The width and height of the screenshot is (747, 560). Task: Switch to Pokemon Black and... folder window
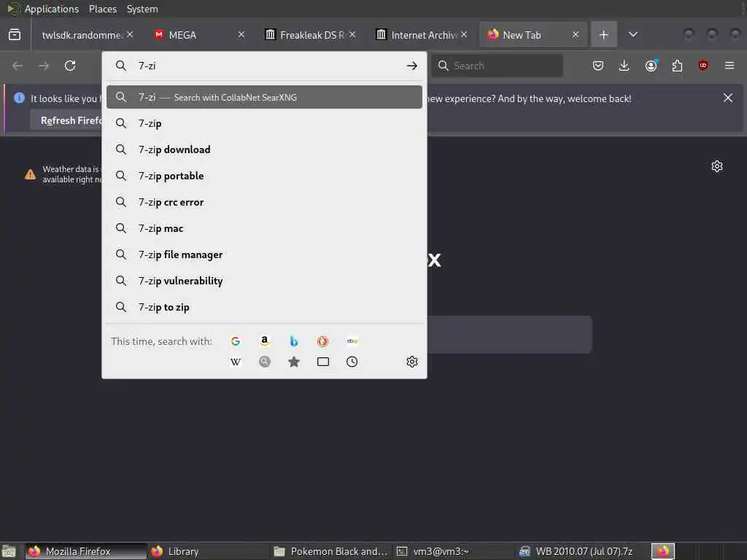point(331,551)
